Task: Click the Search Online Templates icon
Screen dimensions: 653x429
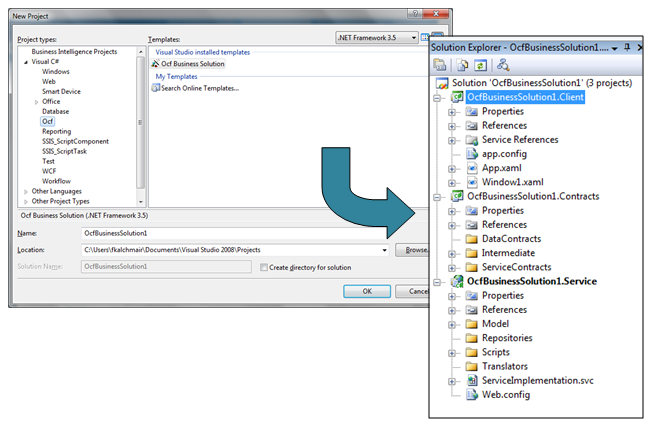Action: pos(155,88)
